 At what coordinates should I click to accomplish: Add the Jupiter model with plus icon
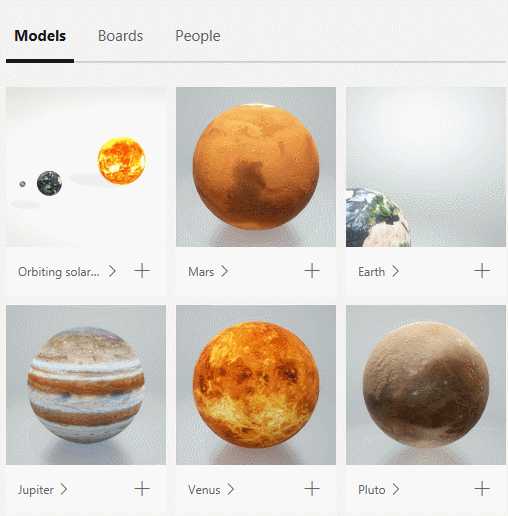[x=142, y=489]
